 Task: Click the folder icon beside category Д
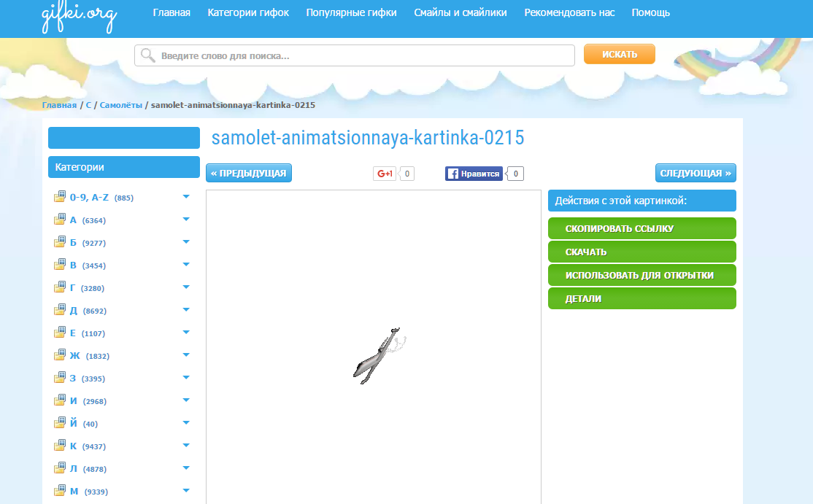coord(60,310)
